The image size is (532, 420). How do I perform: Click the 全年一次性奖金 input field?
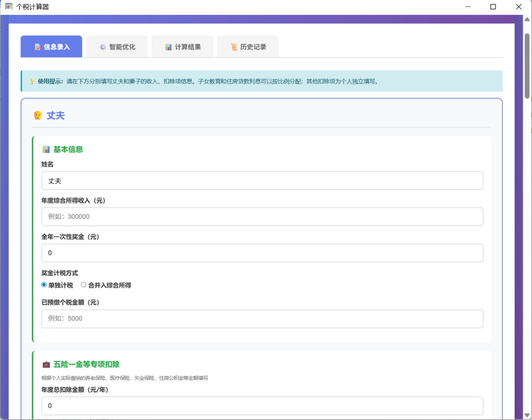coord(262,253)
